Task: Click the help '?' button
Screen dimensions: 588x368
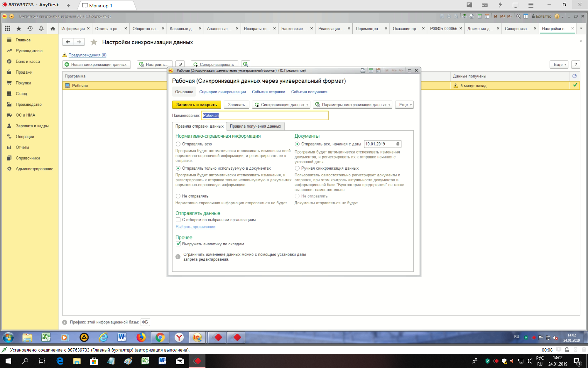Action: (x=576, y=64)
